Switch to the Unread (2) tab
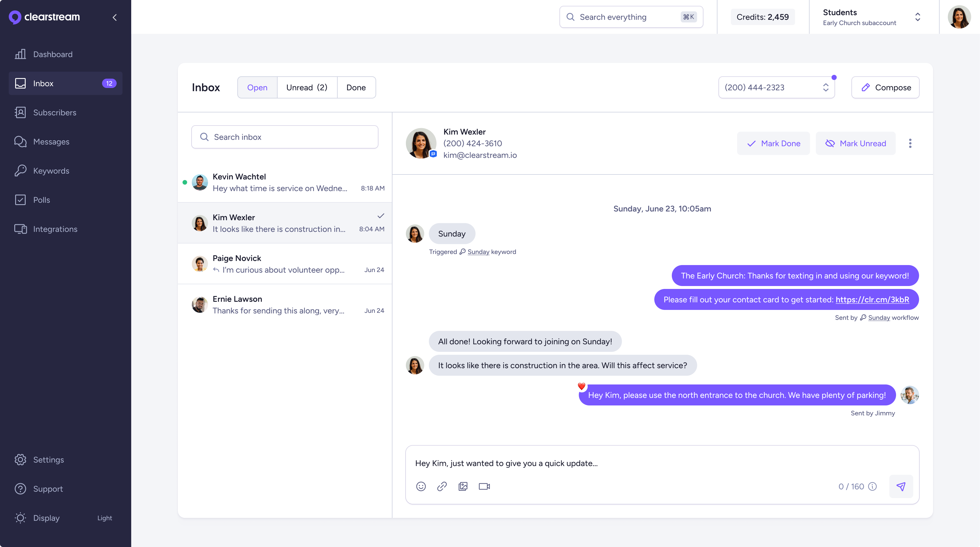This screenshot has height=547, width=980. [x=307, y=87]
